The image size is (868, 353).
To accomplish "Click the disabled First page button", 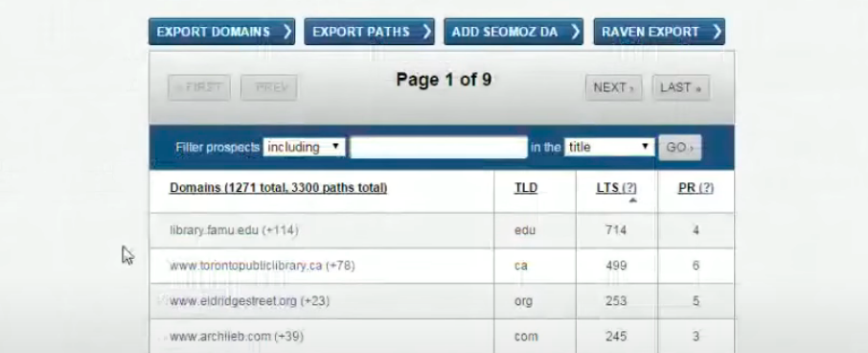I will (x=199, y=87).
